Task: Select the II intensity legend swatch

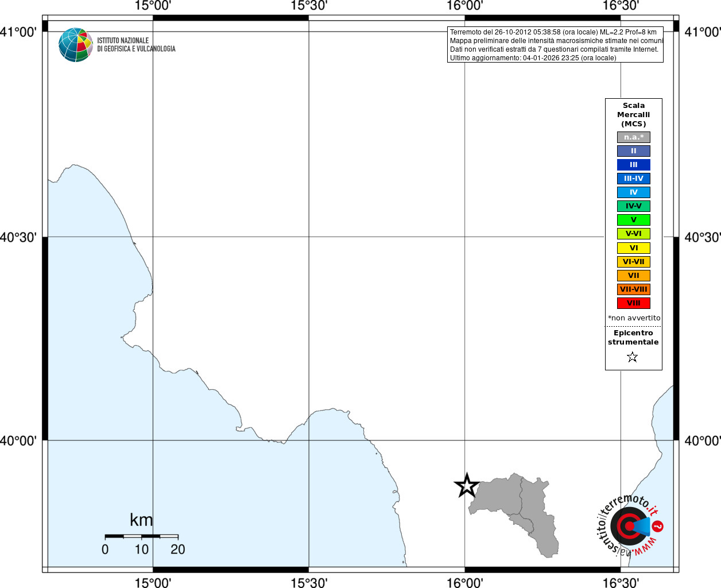Action: (634, 151)
